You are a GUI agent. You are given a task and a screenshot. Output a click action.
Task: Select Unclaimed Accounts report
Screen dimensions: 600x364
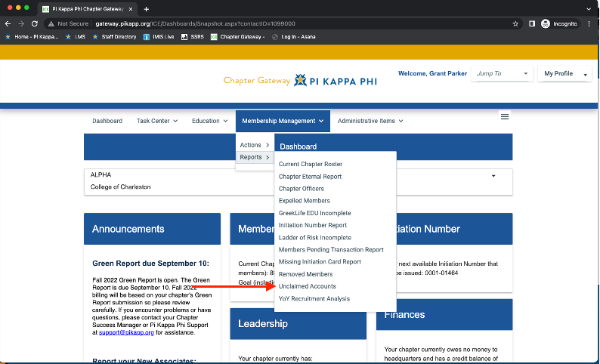coord(307,286)
